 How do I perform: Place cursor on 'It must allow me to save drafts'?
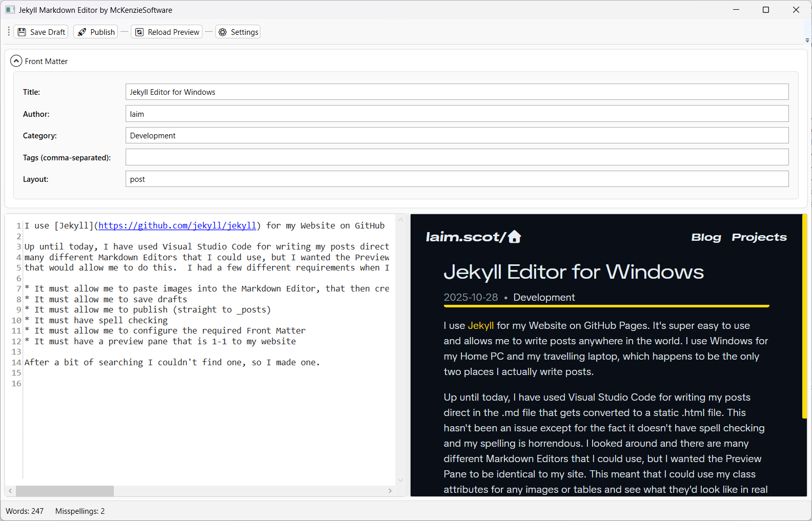tap(106, 299)
